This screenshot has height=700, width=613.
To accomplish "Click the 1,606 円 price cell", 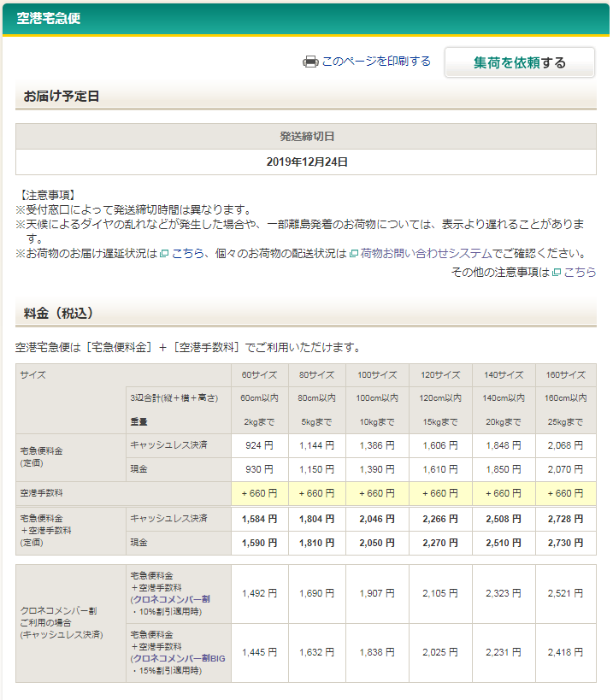I will 440,445.
